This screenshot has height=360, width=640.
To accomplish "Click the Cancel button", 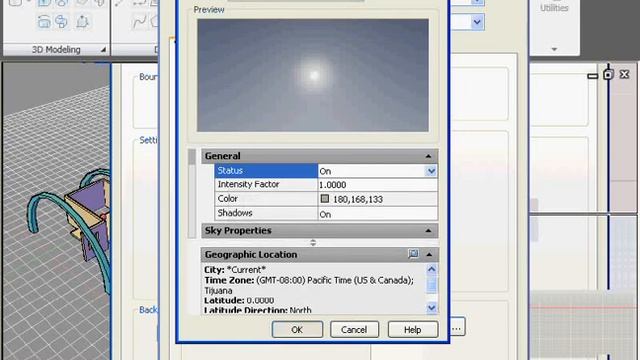I will tap(354, 329).
